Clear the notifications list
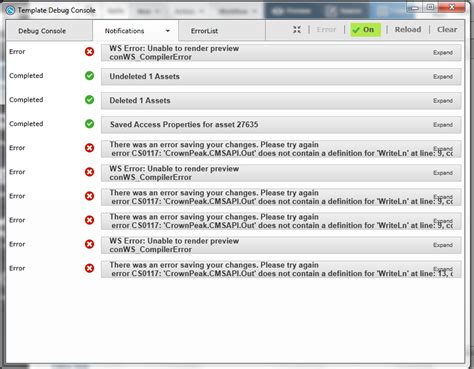Viewport: 474px width, 369px height. coord(447,29)
